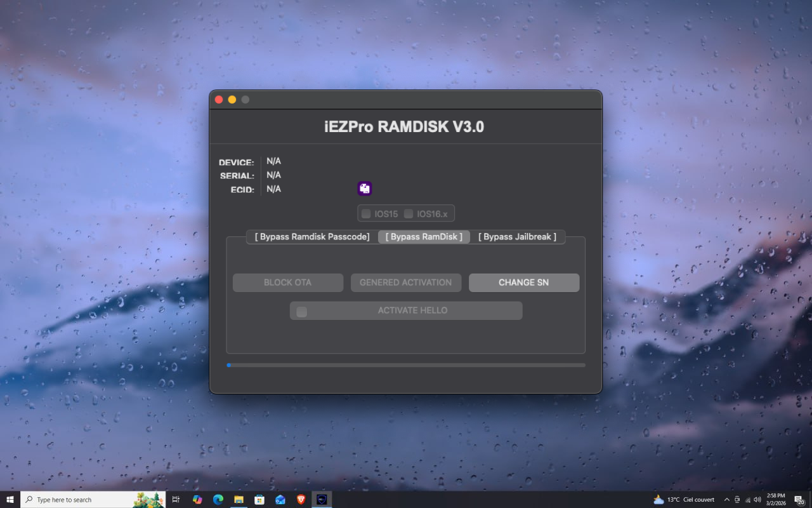
Task: Click the active iEZPro app taskbar icon
Action: (322, 499)
